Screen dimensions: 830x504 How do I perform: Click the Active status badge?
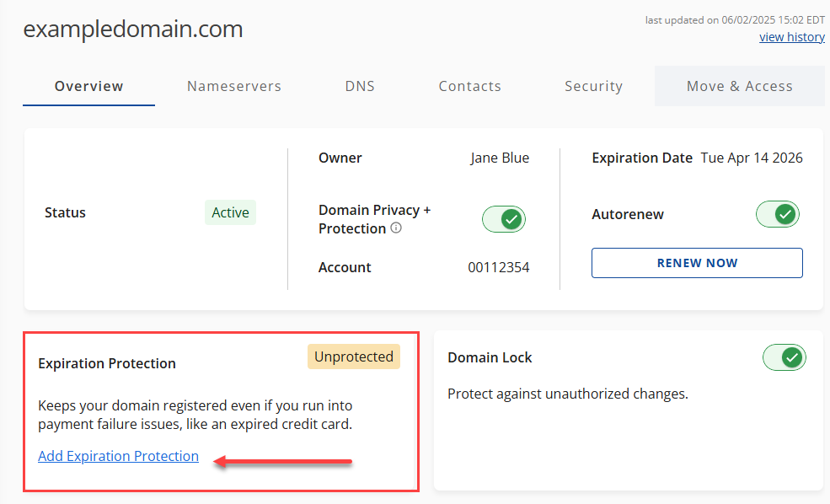[x=230, y=212]
